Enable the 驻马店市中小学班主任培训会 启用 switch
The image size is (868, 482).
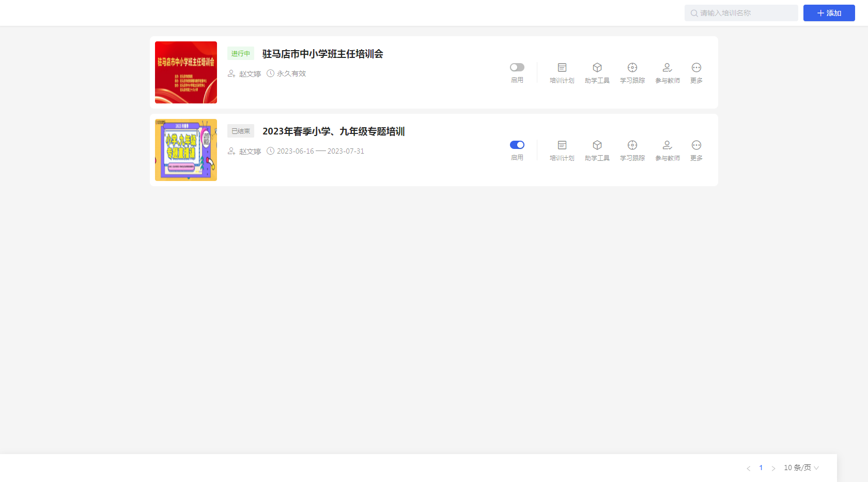coord(517,67)
